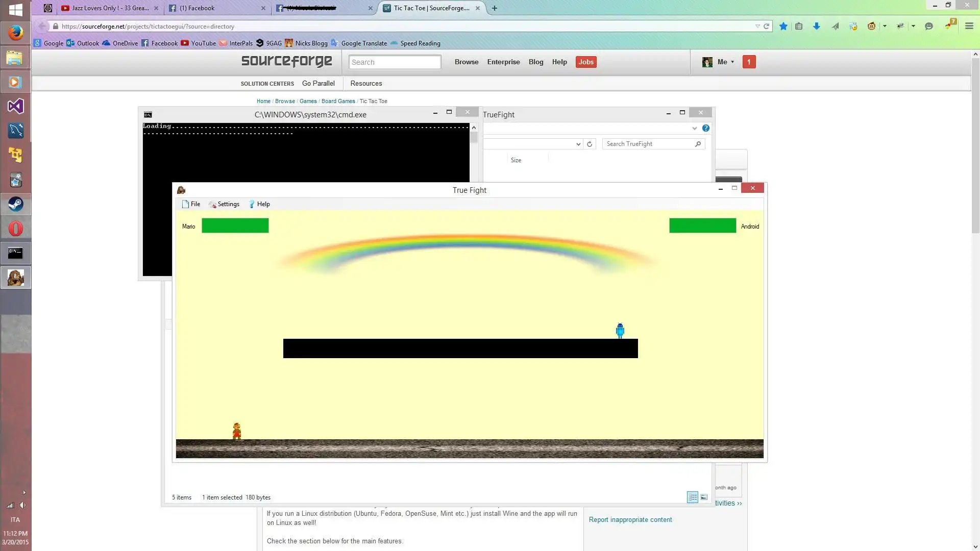The width and height of the screenshot is (980, 551).
Task: Click Windows taskbar cmd.exe icon
Action: pyautogui.click(x=15, y=253)
